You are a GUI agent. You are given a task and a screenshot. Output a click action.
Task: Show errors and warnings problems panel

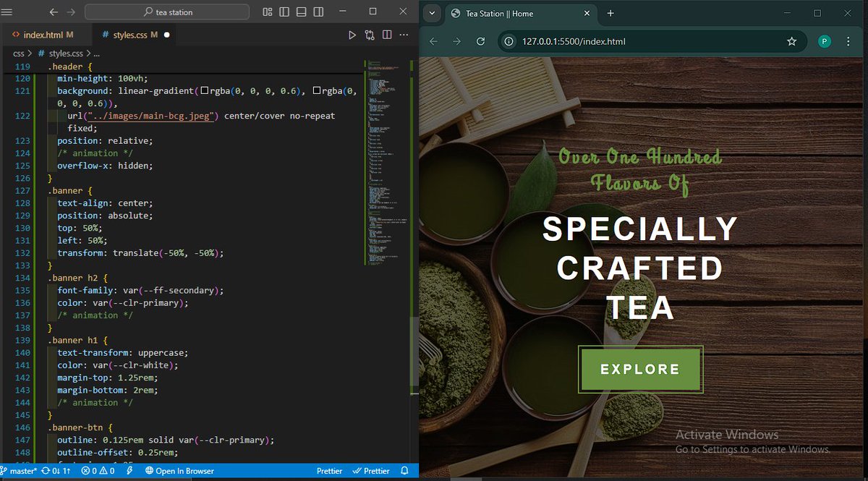[98, 471]
